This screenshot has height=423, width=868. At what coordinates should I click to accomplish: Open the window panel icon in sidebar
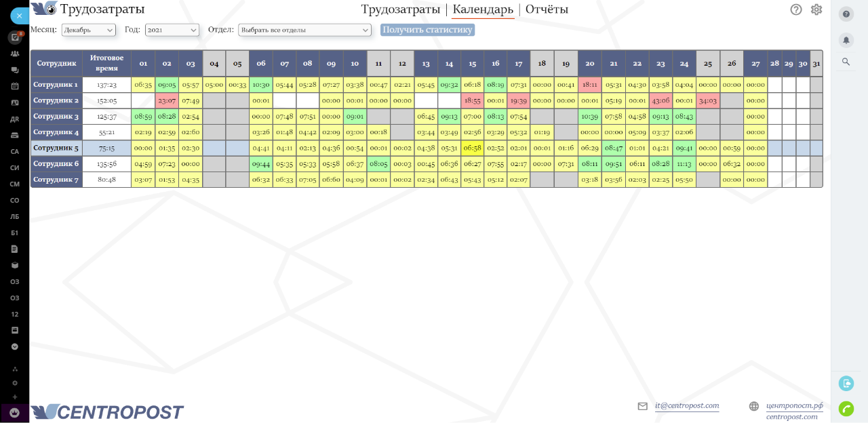15,330
